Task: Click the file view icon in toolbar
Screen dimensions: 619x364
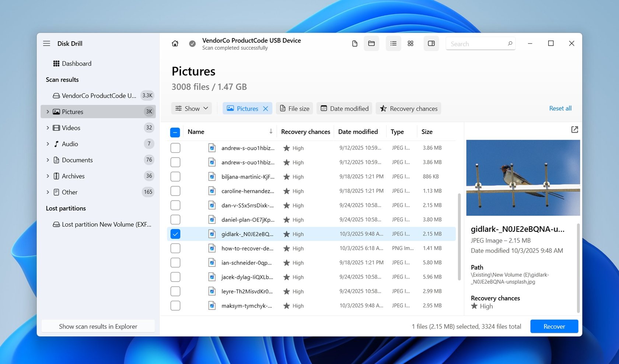Action: 354,43
